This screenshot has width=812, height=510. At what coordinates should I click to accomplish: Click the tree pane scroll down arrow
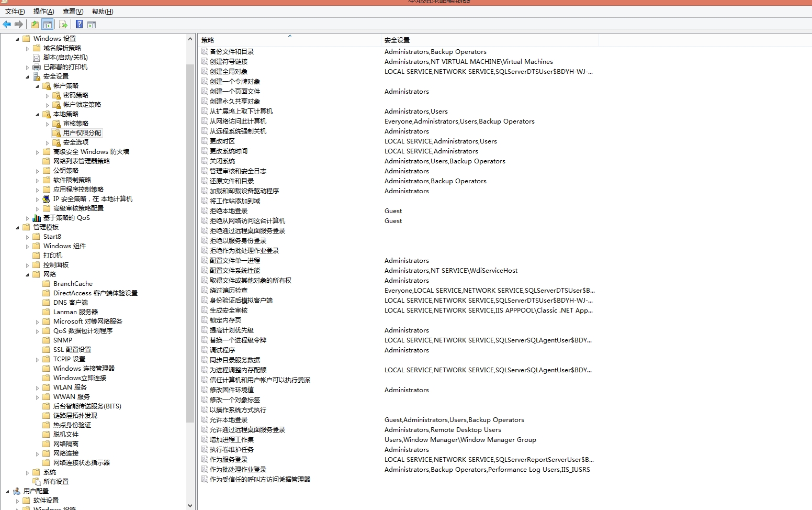[x=190, y=506]
